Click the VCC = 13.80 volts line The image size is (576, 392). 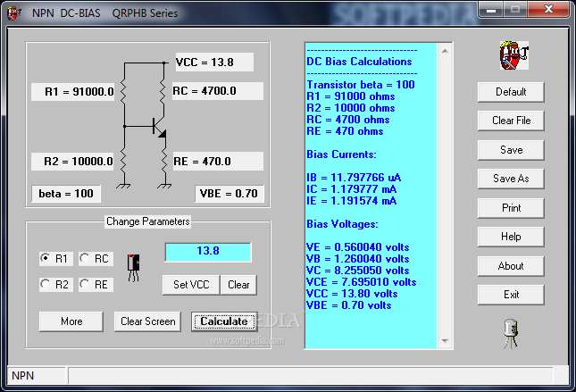pos(352,294)
